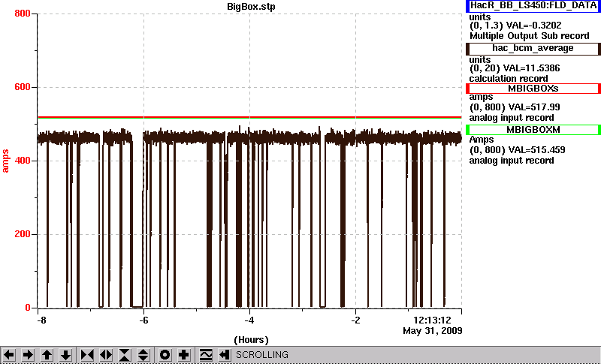Click the BigBox.stp graph title
The image size is (601, 364).
(x=251, y=7)
